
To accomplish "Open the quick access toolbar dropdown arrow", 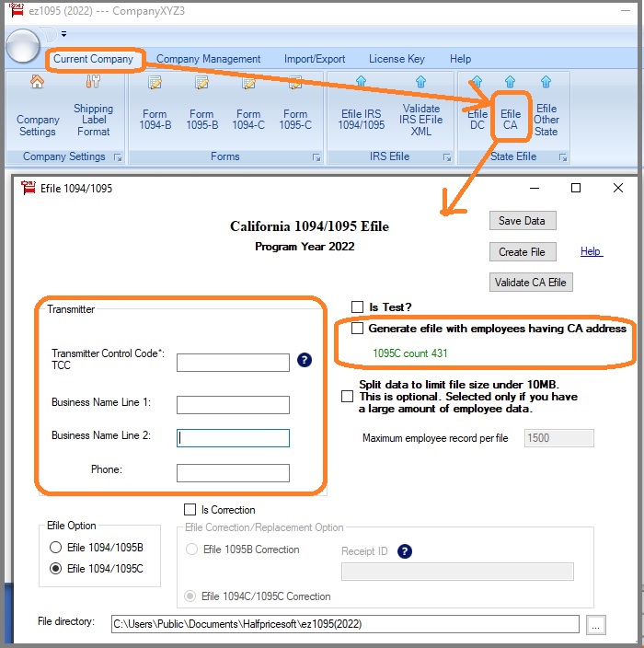I will click(x=63, y=34).
